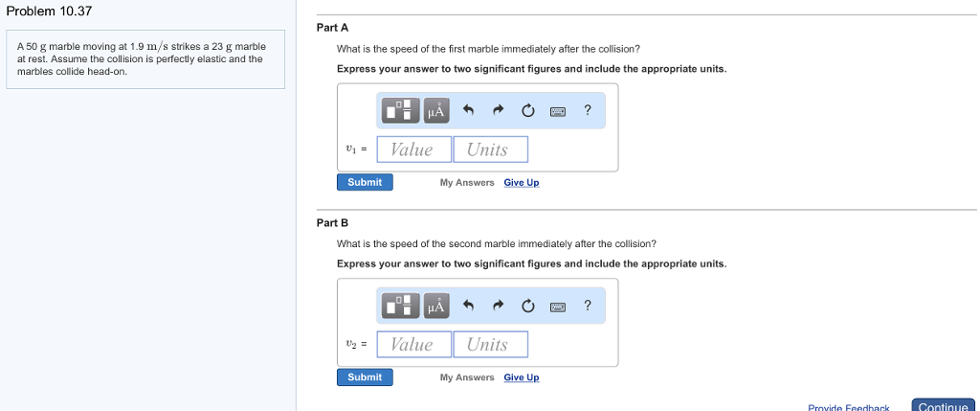Click the Value field for v2
This screenshot has width=980, height=411.
coord(413,345)
